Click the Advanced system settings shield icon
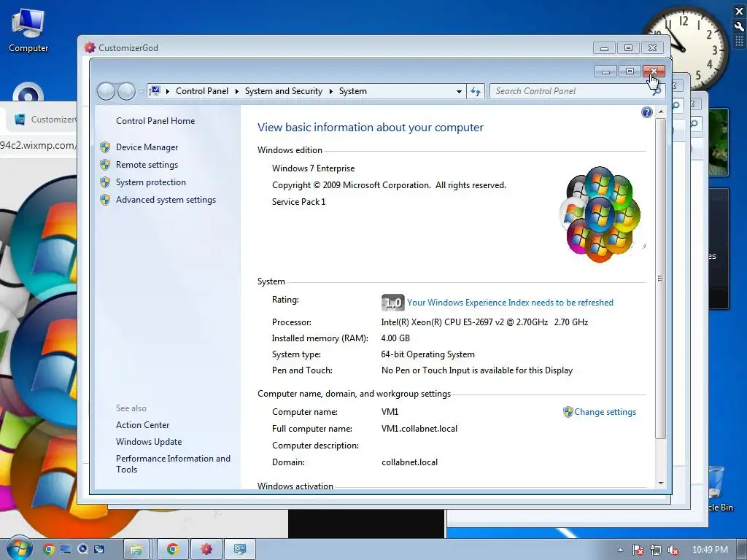Screen dimensions: 747x560 (105, 200)
